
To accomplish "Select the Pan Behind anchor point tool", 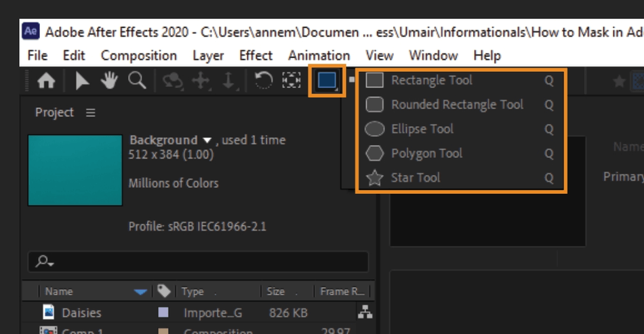I will tap(291, 81).
